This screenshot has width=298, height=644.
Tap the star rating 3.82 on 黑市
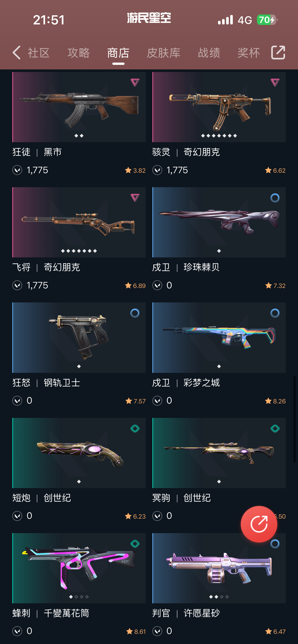135,170
